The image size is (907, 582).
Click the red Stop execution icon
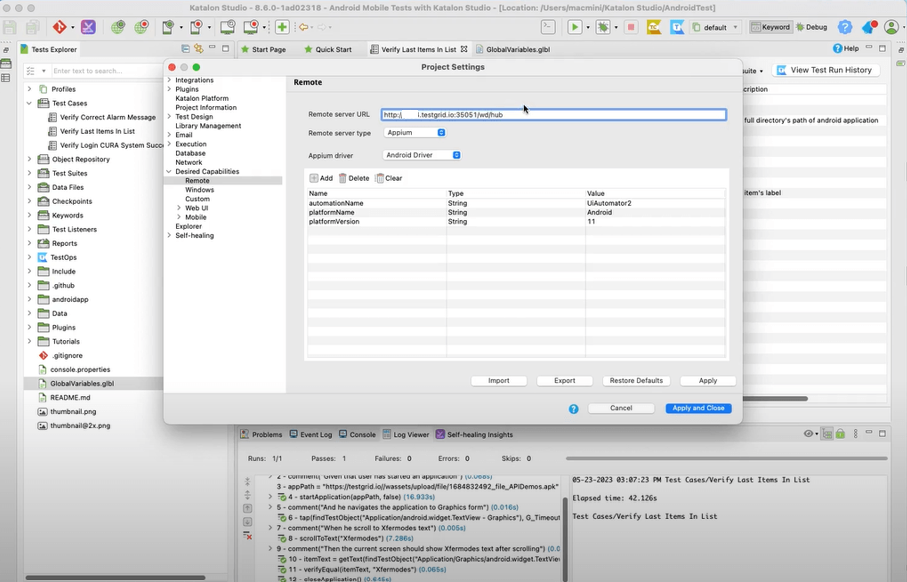click(x=631, y=27)
